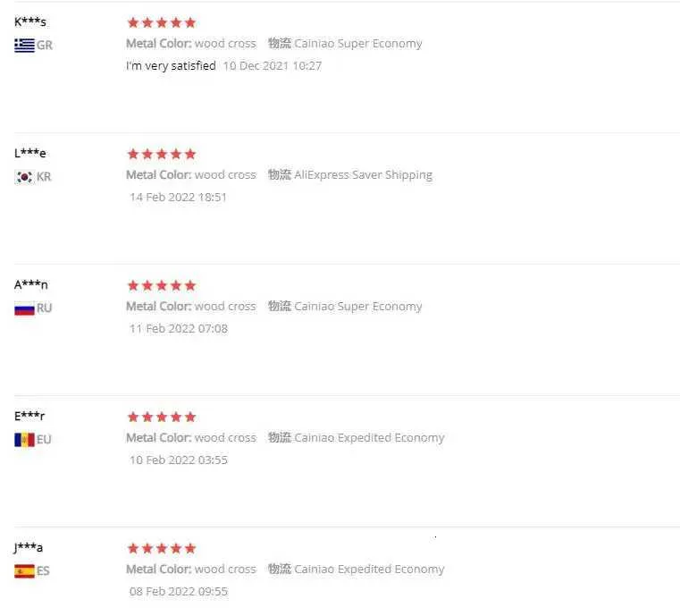Click K***s review's five-star rating
The width and height of the screenshot is (680, 616).
[x=162, y=22]
